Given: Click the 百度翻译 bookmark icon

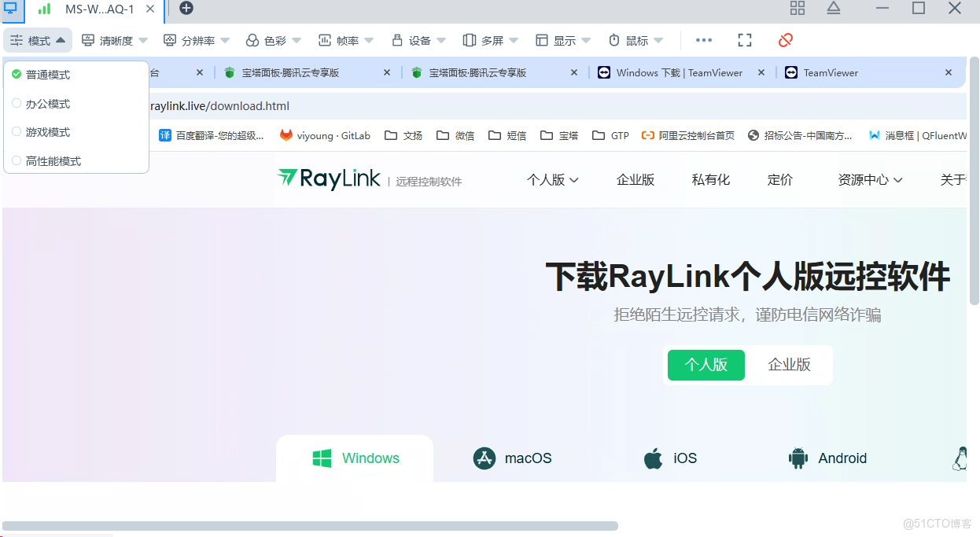Looking at the screenshot, I should 165,135.
